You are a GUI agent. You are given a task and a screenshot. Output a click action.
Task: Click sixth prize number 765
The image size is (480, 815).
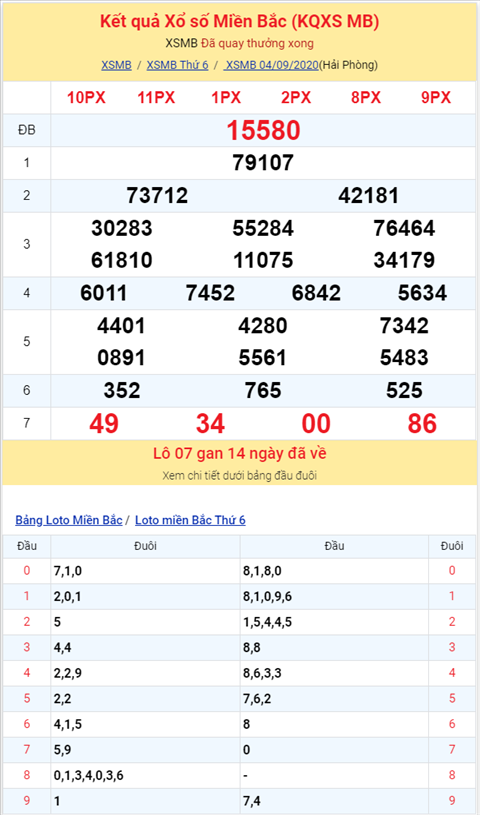point(263,391)
